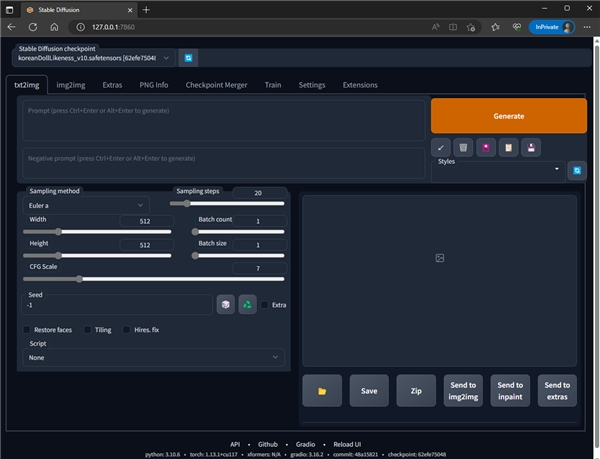
Task: Refresh the Styles list icon
Action: tap(577, 170)
